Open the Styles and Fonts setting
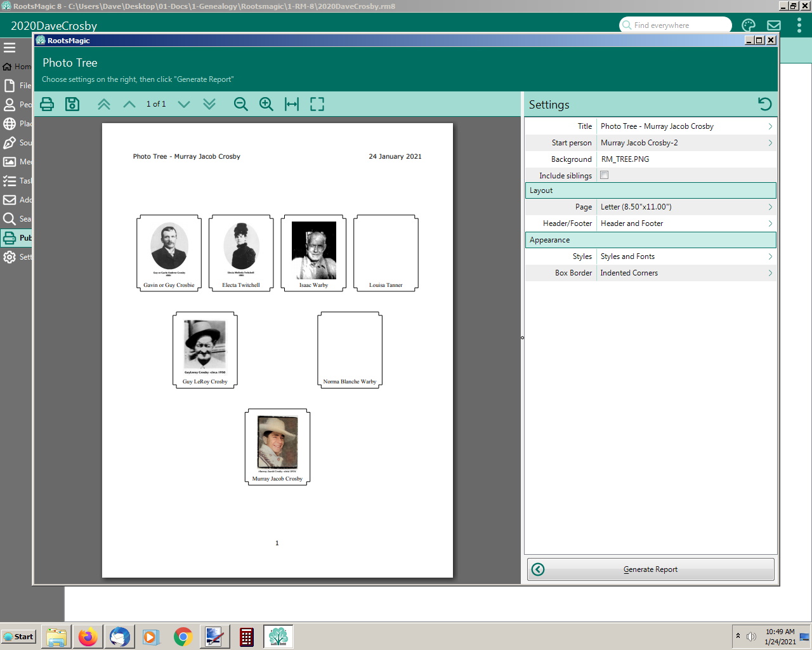The image size is (812, 650). point(650,256)
